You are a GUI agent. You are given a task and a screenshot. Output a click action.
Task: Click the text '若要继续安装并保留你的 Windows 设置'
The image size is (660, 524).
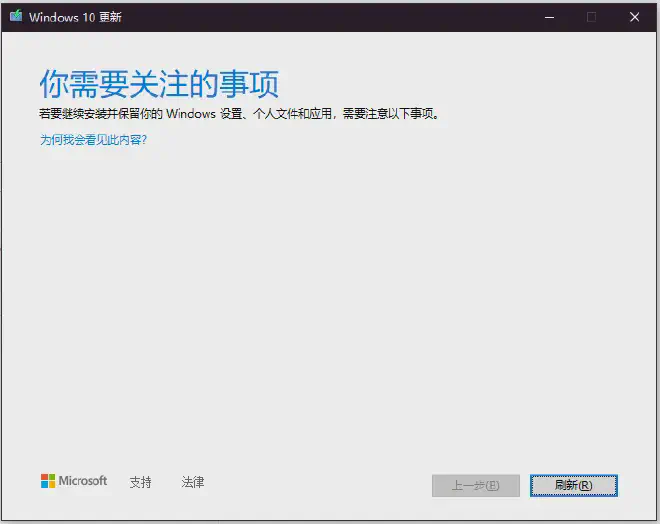pos(141,114)
